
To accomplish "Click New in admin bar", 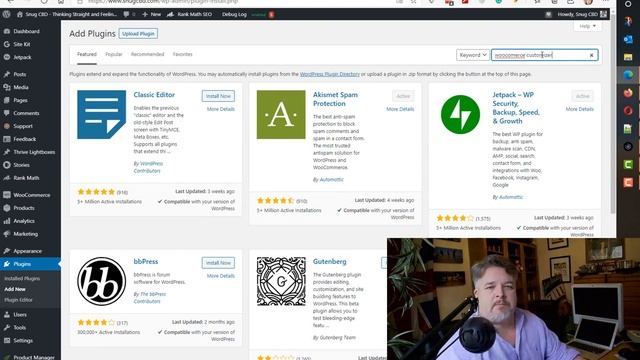I will pos(151,14).
